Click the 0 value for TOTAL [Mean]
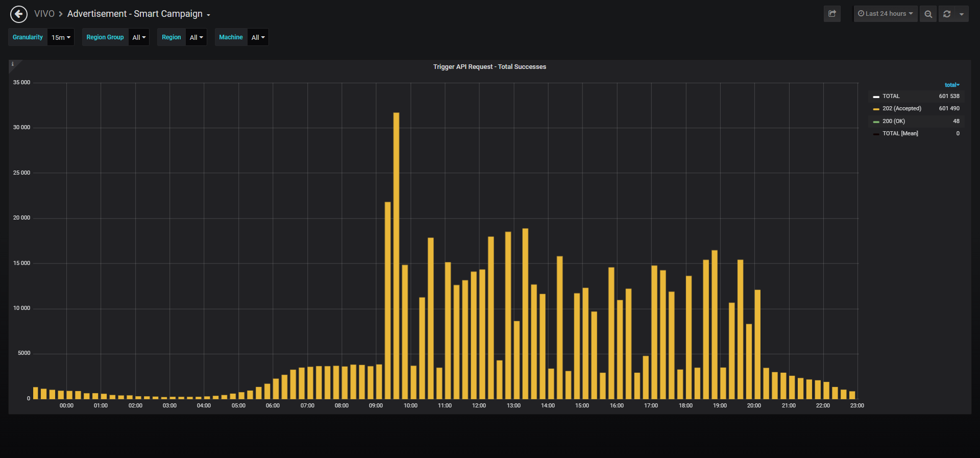This screenshot has width=980, height=458. (x=958, y=133)
